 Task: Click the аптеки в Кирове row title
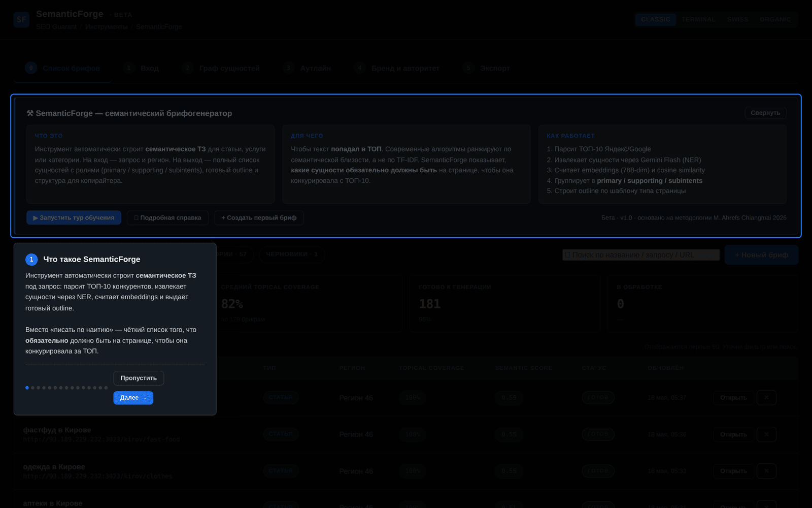(52, 503)
